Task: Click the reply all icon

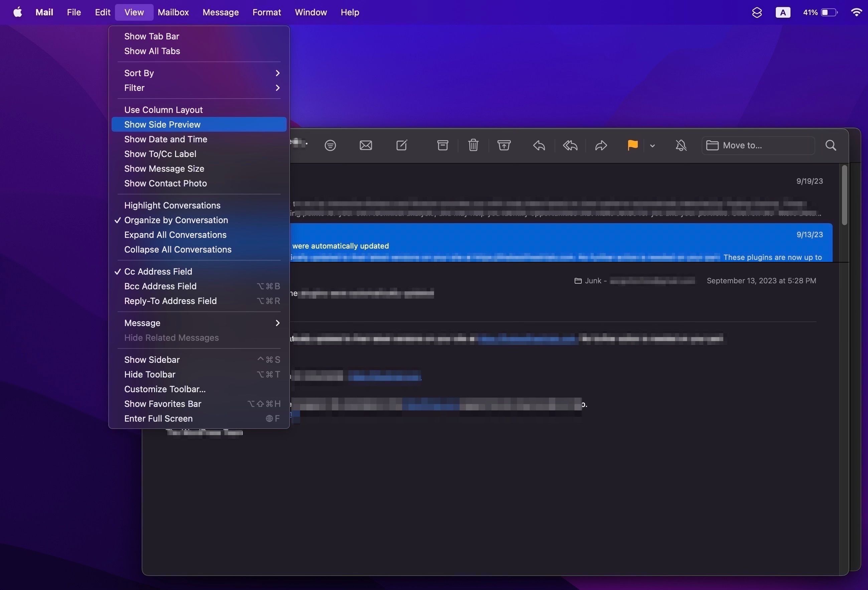Action: coord(569,145)
